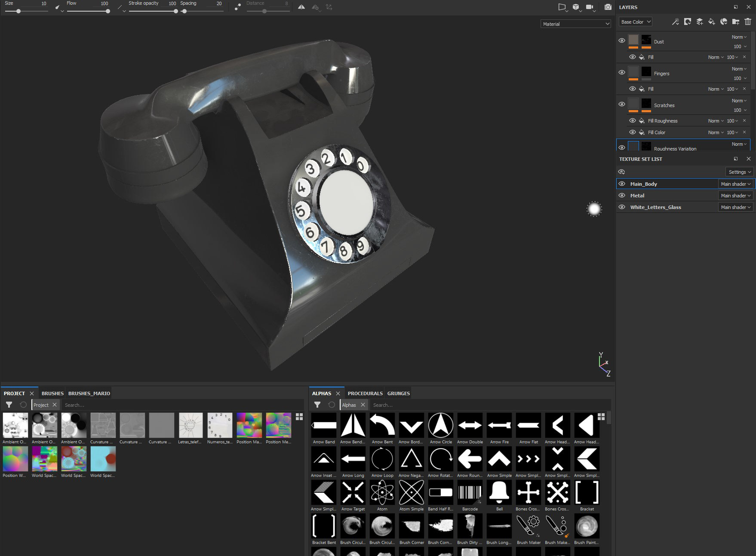The width and height of the screenshot is (756, 556).
Task: Select the PROJECT tab
Action: pyautogui.click(x=14, y=393)
